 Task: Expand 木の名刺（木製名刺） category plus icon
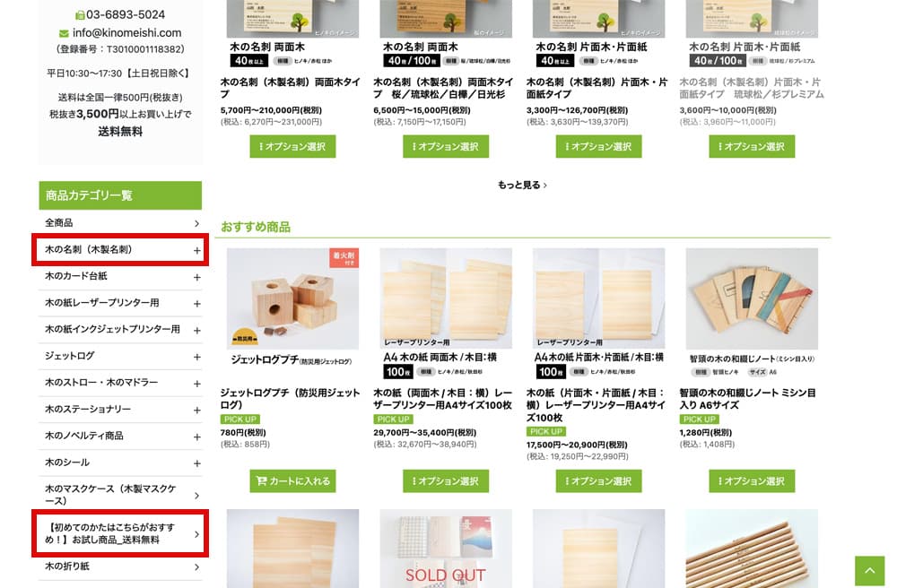click(x=196, y=250)
